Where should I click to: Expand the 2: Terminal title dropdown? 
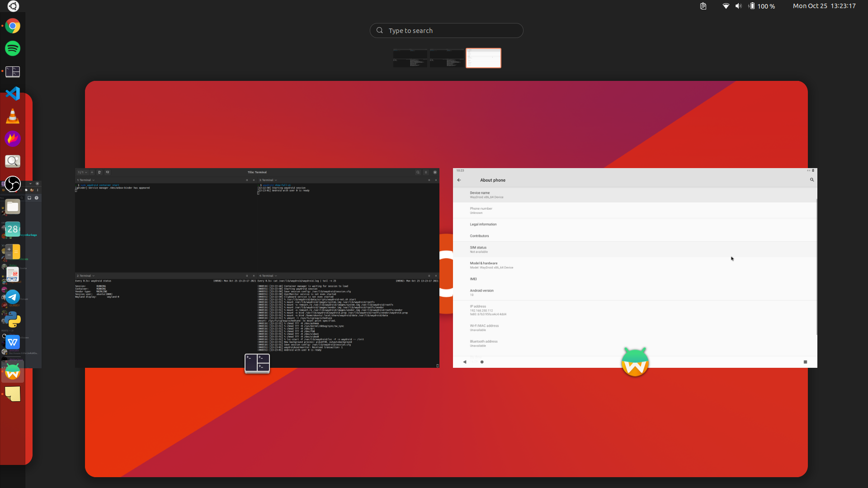coord(93,276)
